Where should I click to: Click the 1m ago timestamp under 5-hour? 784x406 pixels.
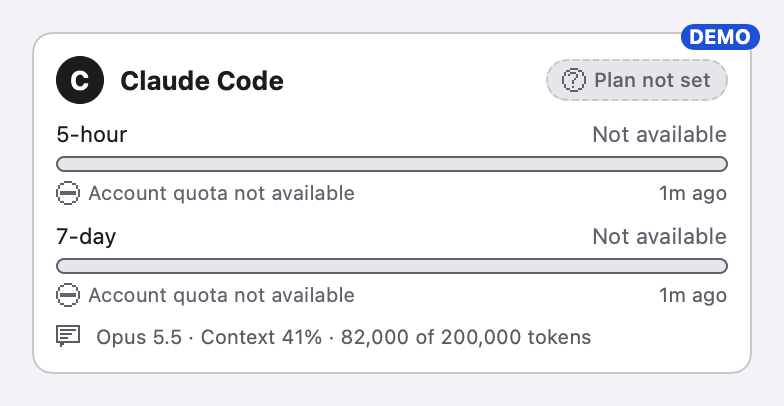pos(693,194)
